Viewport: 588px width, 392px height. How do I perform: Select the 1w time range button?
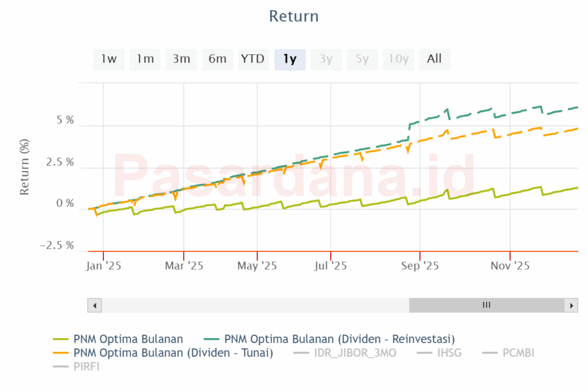(x=109, y=59)
